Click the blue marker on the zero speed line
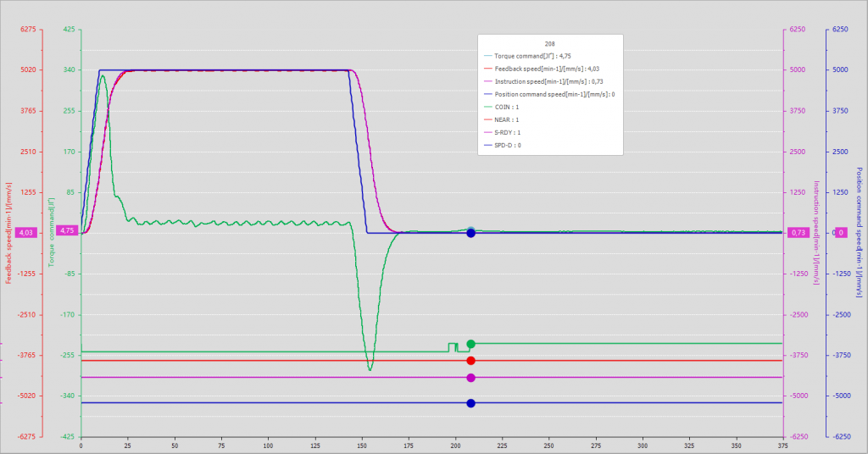 (x=470, y=233)
